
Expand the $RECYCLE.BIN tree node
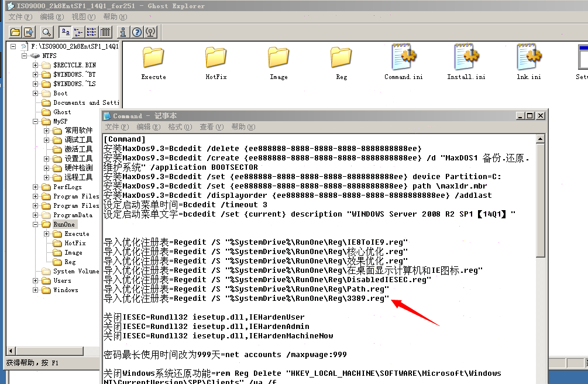point(36,65)
